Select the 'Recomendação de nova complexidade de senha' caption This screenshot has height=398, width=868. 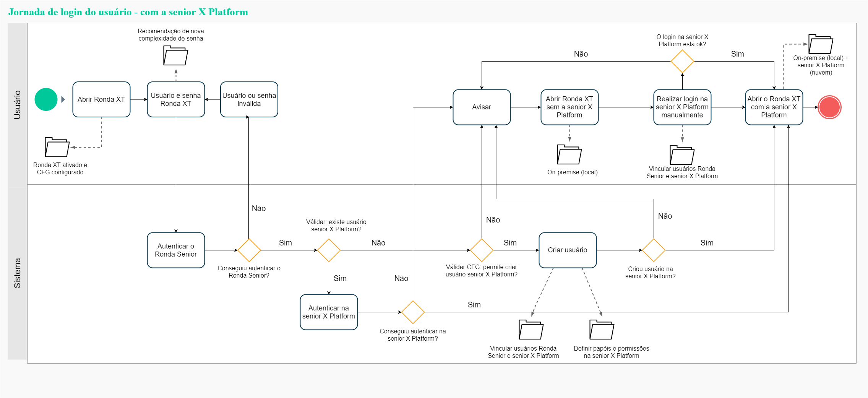click(x=171, y=35)
